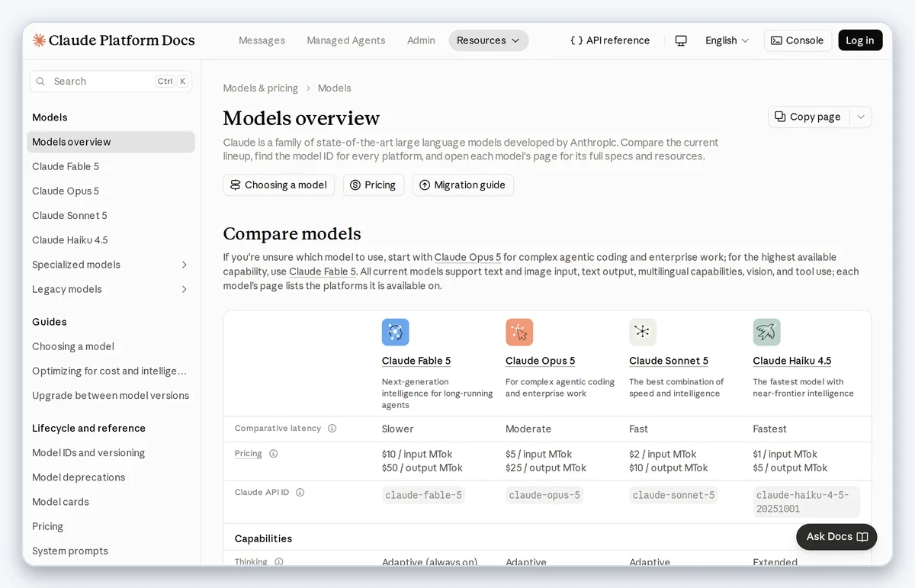Click Claude Opus 5 link in paragraph
Screen dimensions: 915x588
(x=467, y=258)
